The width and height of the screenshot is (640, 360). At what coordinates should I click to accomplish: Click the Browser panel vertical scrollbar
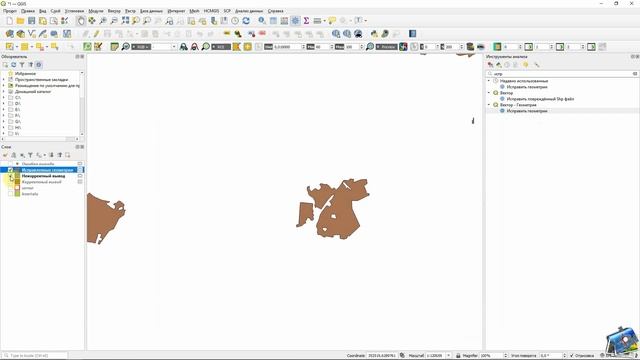click(x=82, y=103)
